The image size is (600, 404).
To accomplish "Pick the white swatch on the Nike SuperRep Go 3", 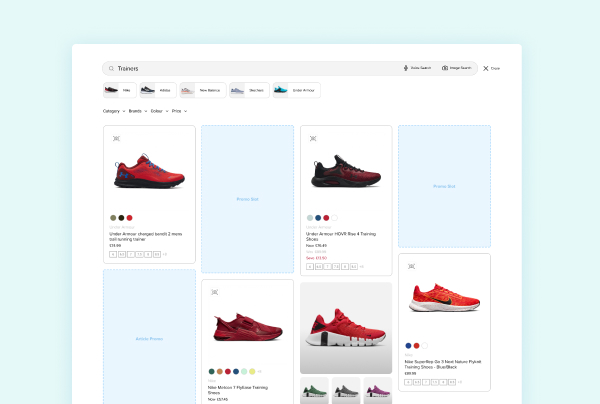I will [x=424, y=345].
